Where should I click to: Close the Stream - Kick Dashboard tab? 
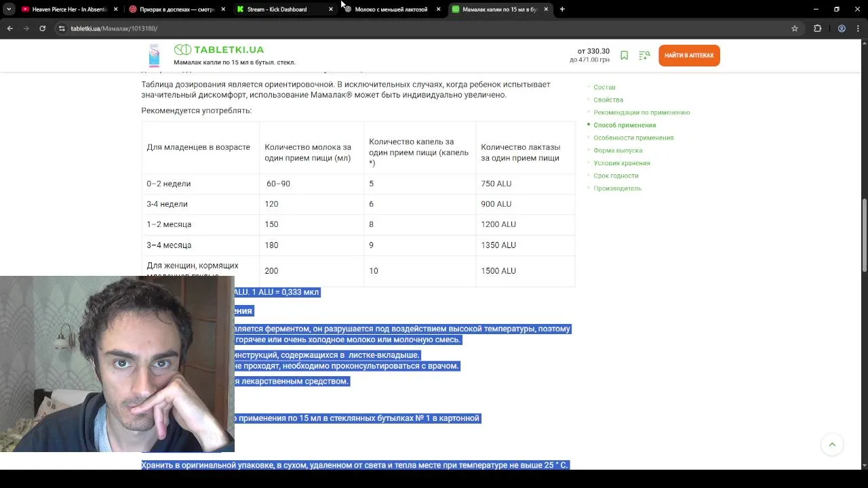(331, 9)
